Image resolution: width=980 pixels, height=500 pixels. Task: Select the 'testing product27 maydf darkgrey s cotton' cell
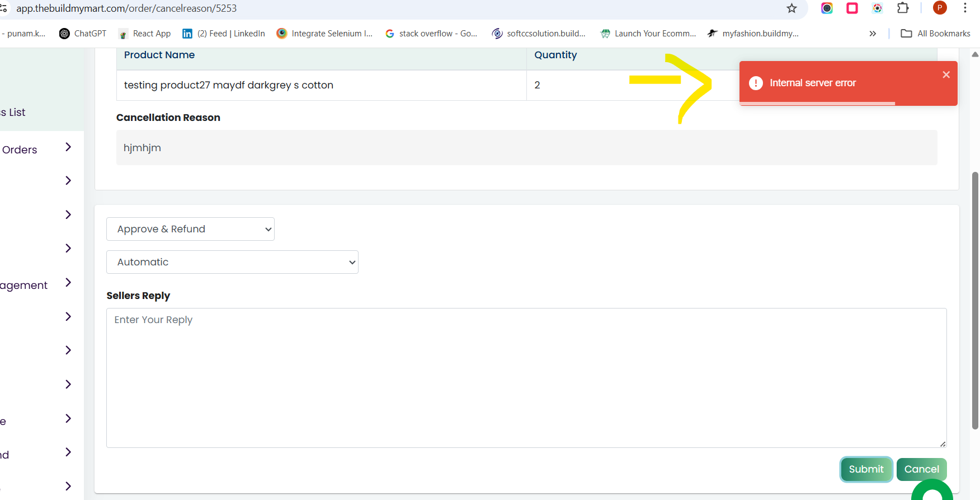[322, 85]
